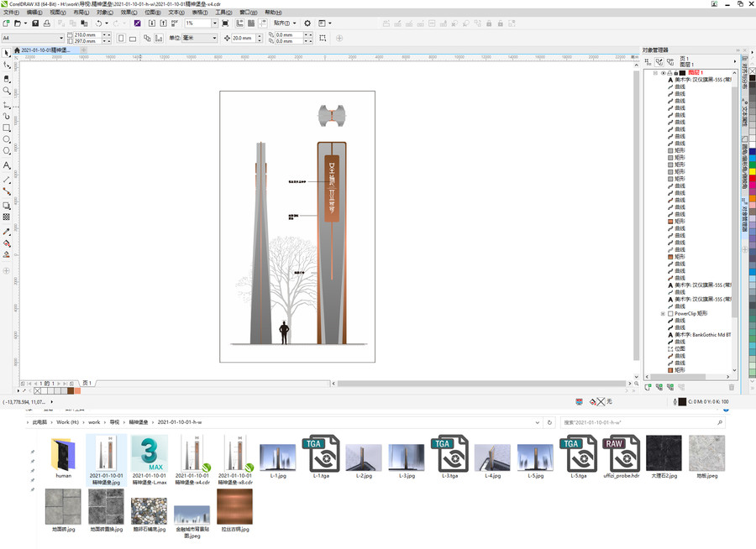Image resolution: width=756 pixels, height=549 pixels.
Task: Open the 文件 menu
Action: 11,13
